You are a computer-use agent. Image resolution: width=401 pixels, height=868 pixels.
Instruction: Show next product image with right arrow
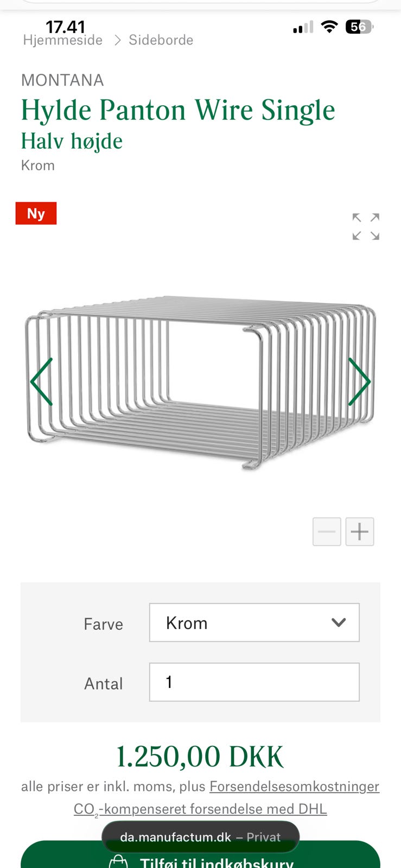click(359, 382)
